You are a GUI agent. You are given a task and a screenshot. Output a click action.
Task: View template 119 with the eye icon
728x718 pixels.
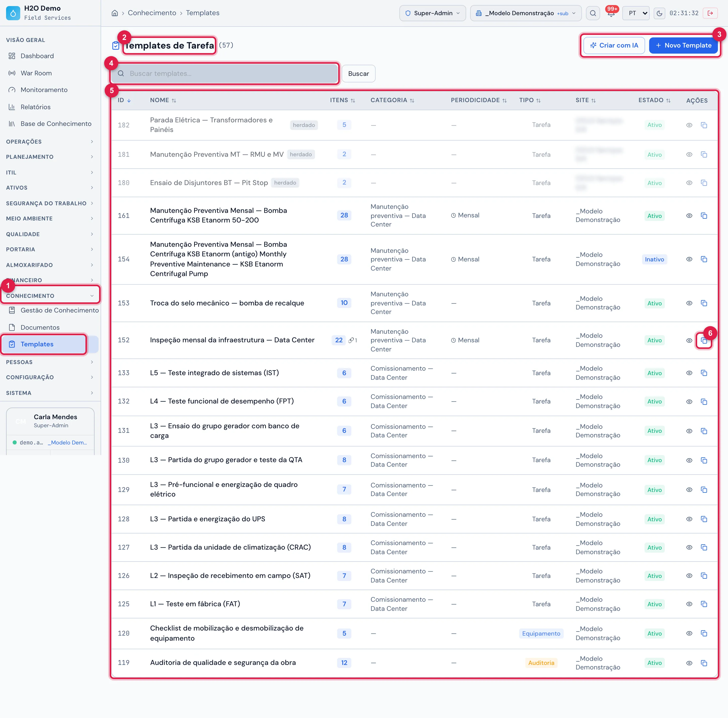(x=689, y=663)
